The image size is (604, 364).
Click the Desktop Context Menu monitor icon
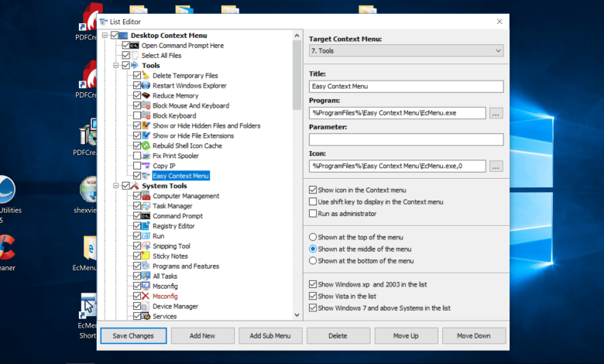(123, 36)
